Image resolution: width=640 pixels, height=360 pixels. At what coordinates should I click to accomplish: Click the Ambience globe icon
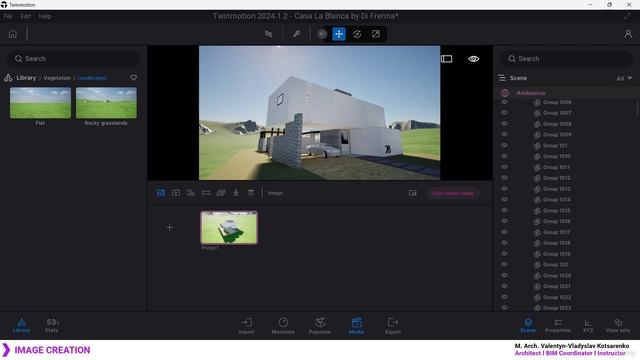click(x=505, y=93)
